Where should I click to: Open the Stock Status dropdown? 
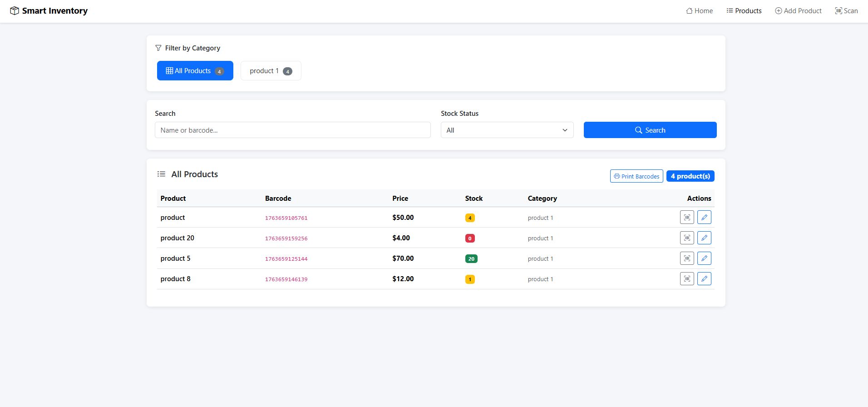tap(507, 130)
